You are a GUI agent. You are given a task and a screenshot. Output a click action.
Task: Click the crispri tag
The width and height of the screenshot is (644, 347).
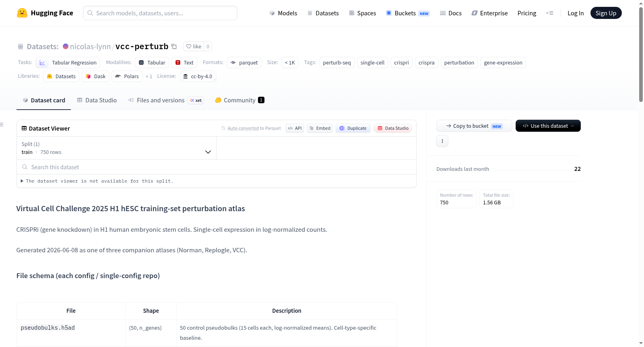coord(401,62)
